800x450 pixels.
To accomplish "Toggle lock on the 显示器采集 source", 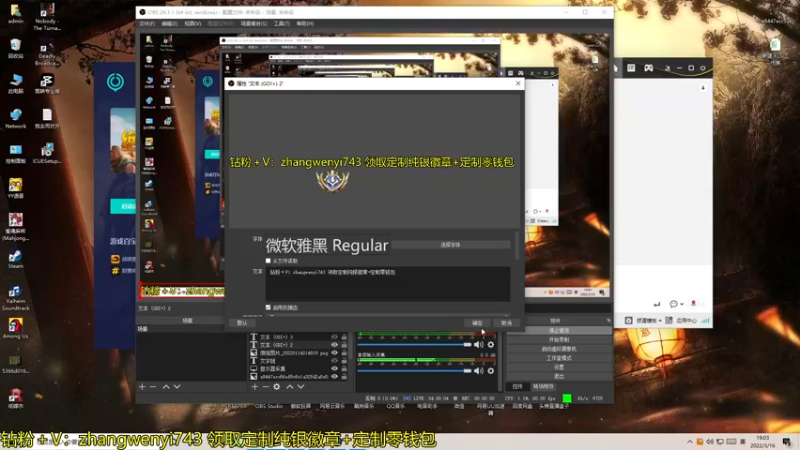I will (344, 368).
